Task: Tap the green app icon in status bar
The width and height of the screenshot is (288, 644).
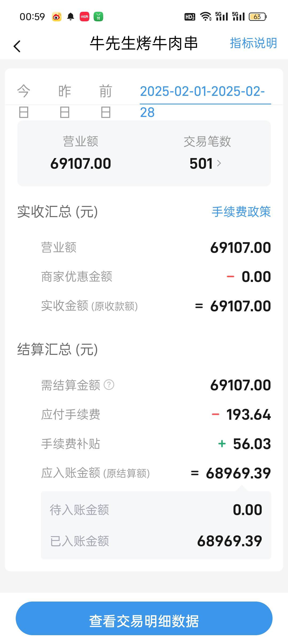Action: 98,17
